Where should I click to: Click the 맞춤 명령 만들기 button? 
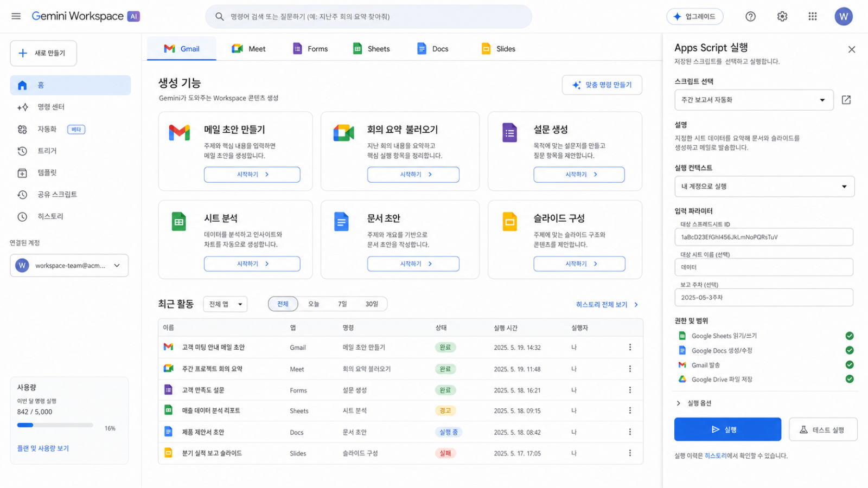click(602, 85)
